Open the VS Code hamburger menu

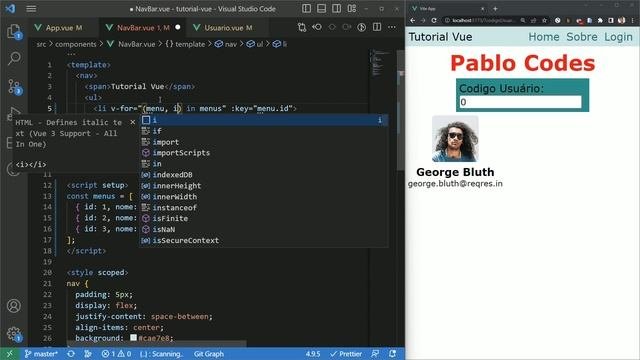pyautogui.click(x=31, y=9)
